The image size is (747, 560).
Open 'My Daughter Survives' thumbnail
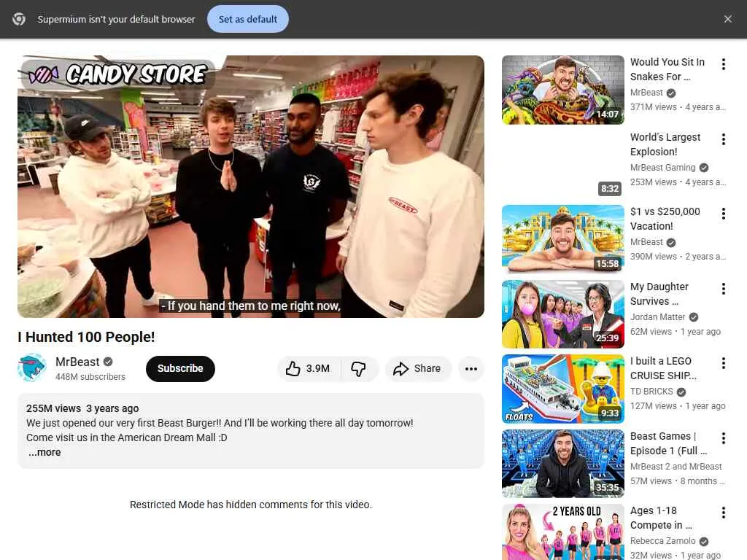pyautogui.click(x=562, y=314)
